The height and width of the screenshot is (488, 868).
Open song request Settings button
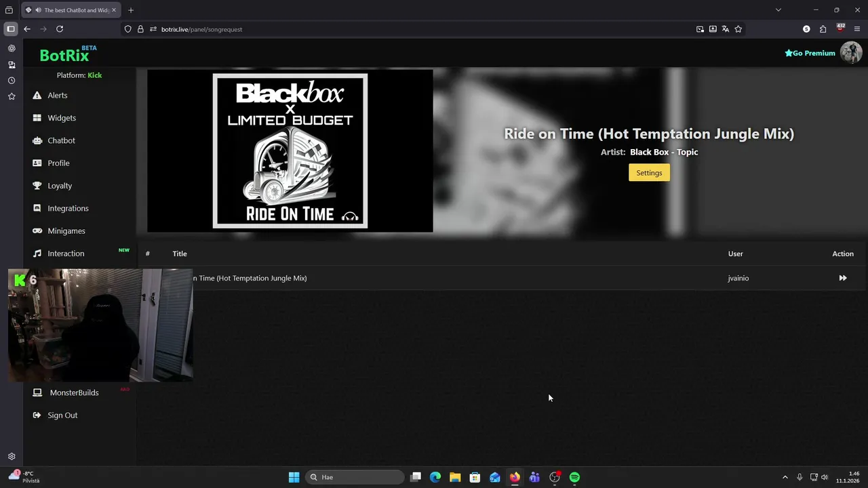[x=649, y=173]
